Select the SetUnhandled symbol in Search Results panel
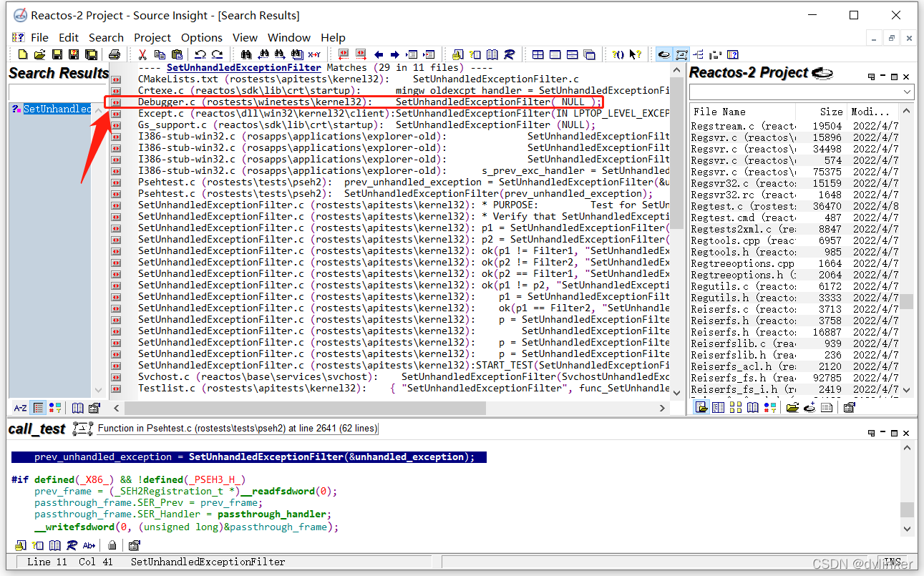Image resolution: width=924 pixels, height=576 pixels. click(x=57, y=109)
